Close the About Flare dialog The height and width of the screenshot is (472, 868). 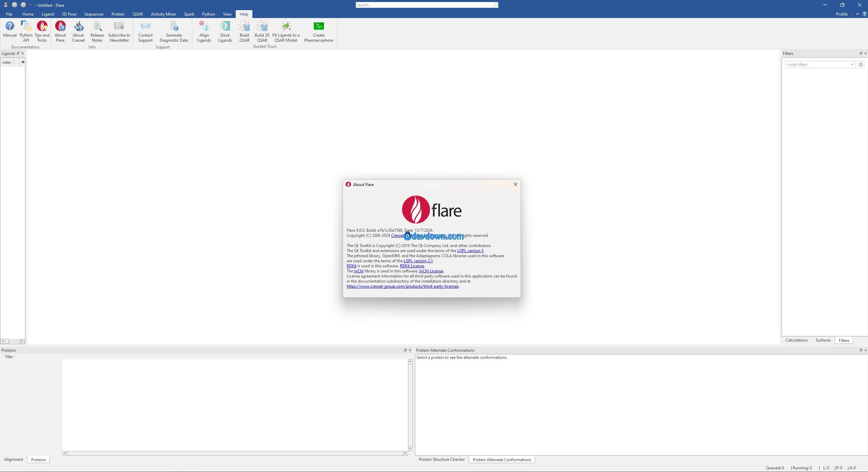click(515, 184)
